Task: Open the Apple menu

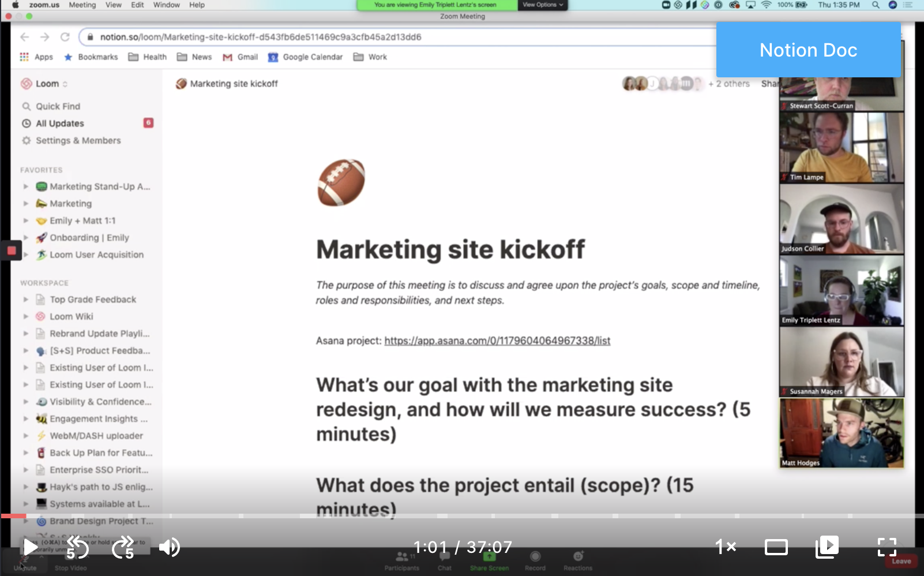Action: tap(16, 5)
